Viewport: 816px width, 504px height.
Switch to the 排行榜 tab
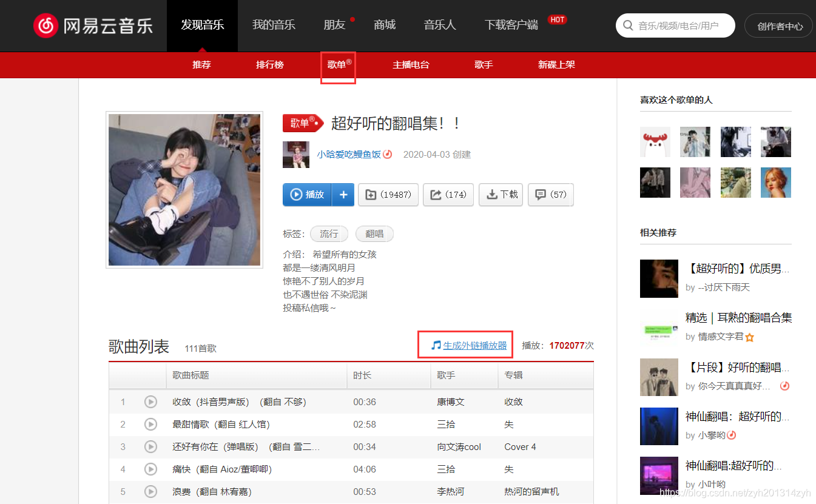(x=269, y=65)
